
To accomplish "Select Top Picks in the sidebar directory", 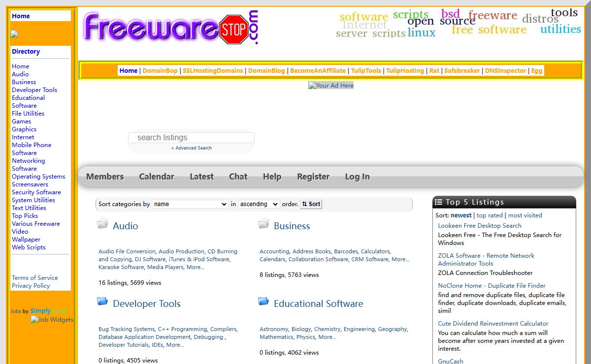I will click(x=25, y=216).
